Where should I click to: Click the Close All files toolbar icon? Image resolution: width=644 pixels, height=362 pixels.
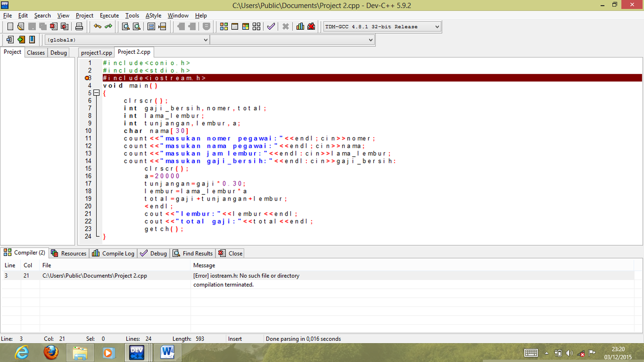[64, 27]
